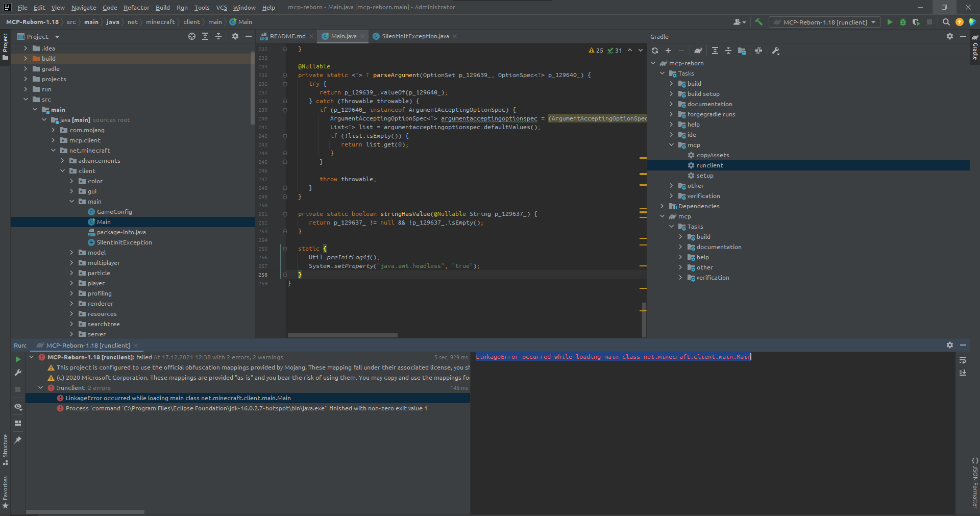The width and height of the screenshot is (980, 516).
Task: Refresh all Gradle projects
Action: click(x=654, y=51)
